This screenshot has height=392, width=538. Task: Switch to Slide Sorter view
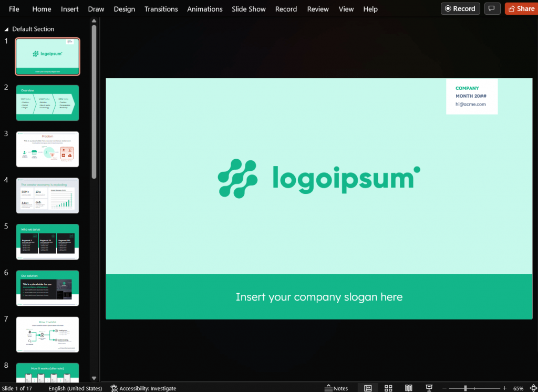(x=388, y=388)
